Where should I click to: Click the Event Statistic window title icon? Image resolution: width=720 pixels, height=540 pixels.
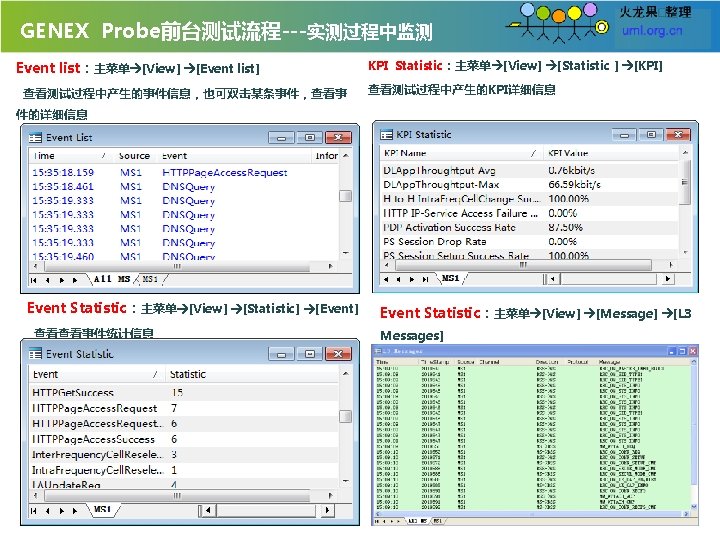(x=35, y=354)
